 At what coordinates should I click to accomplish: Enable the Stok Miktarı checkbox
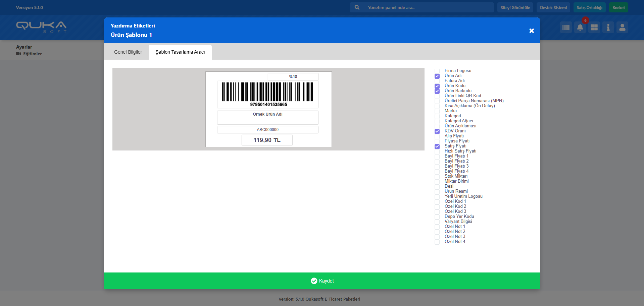(x=437, y=177)
